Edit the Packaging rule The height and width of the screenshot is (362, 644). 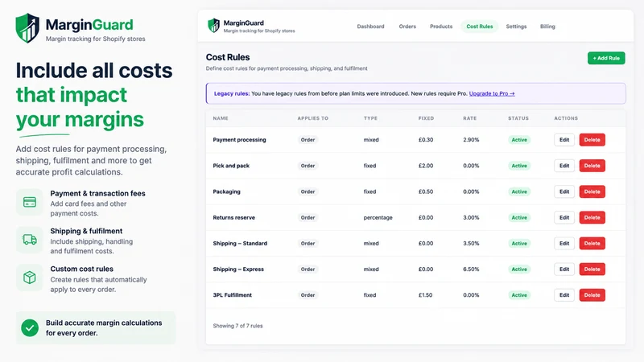(564, 191)
